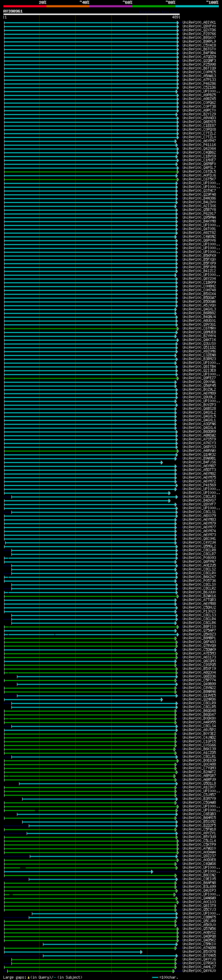Screen dimensions: 222x980
Task: Open the UniRef100_B7XH65 label
Action: [x=199, y=956]
